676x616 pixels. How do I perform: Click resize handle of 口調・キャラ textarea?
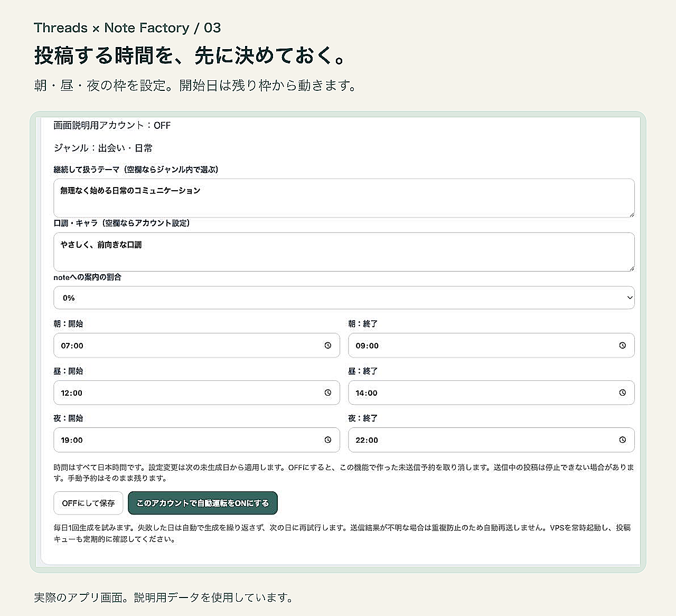pyautogui.click(x=631, y=268)
